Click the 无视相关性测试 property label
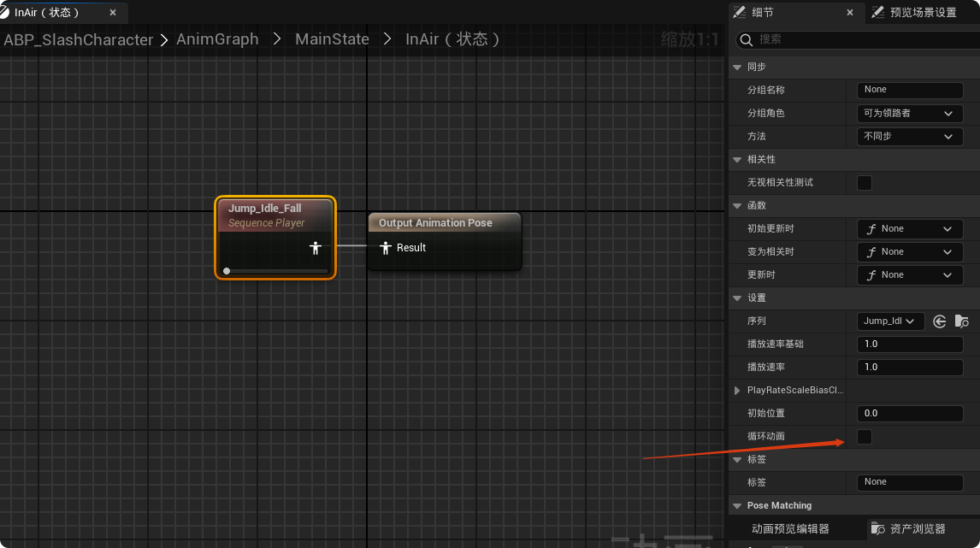 tap(780, 182)
